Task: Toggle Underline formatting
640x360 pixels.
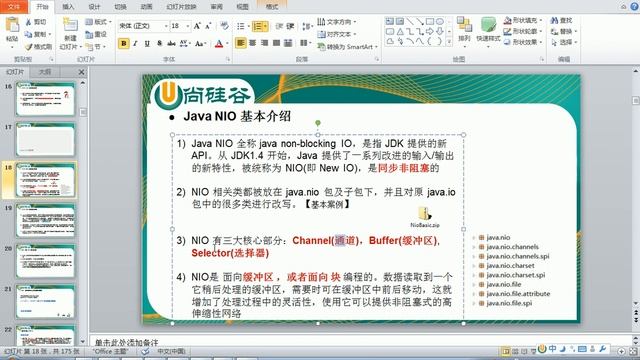Action: click(x=147, y=43)
